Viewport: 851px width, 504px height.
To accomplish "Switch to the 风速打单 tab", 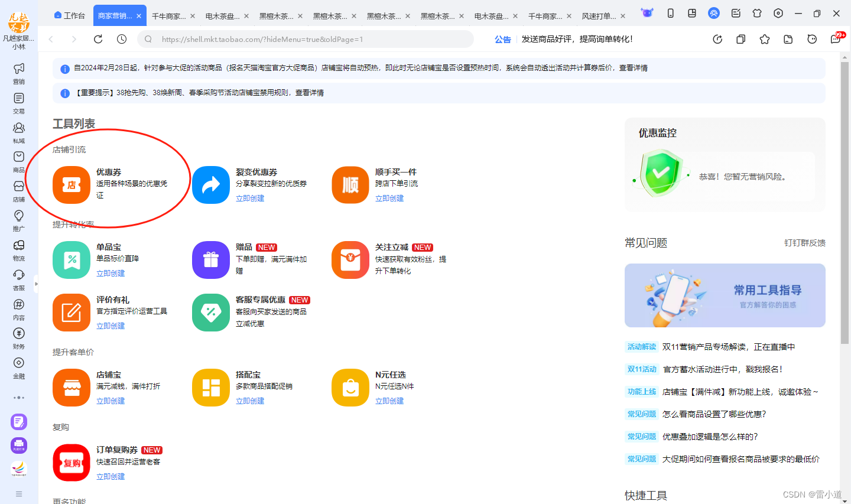I will coord(599,16).
